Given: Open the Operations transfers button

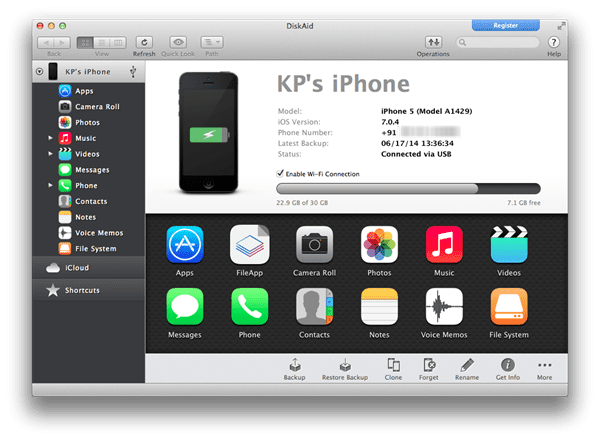Looking at the screenshot, I should 433,42.
